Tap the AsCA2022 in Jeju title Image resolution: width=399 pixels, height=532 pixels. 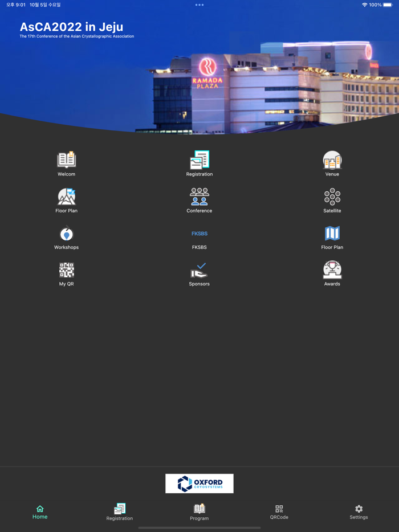point(71,27)
